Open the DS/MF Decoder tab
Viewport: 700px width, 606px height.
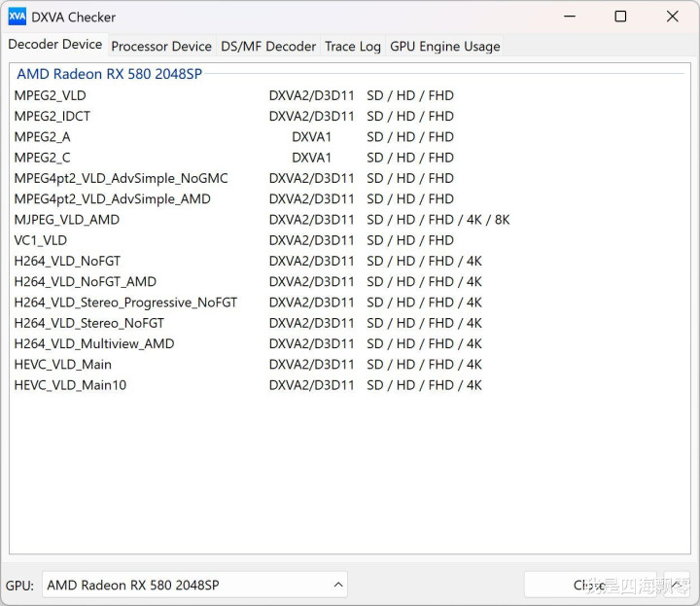[268, 46]
